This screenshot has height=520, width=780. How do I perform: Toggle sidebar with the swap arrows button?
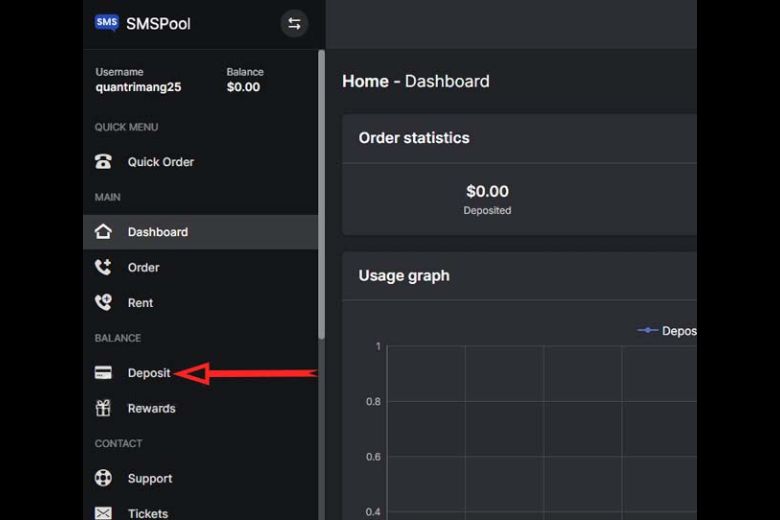pos(294,24)
